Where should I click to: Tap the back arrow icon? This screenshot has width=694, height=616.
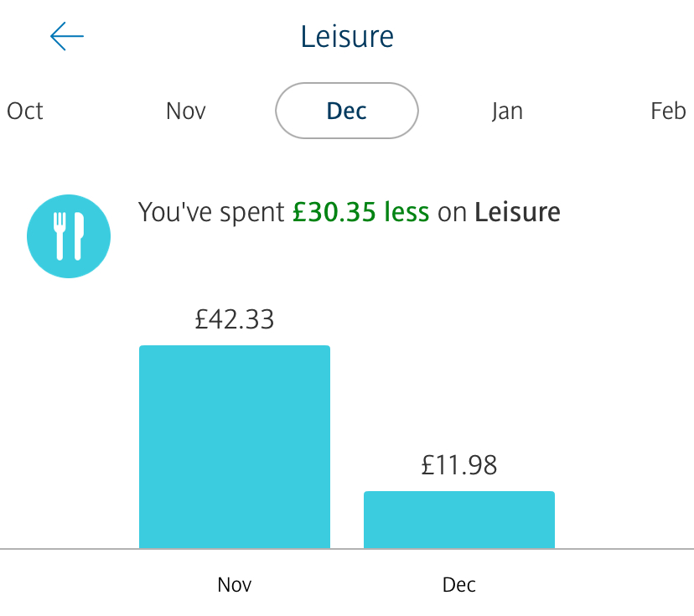pos(67,36)
